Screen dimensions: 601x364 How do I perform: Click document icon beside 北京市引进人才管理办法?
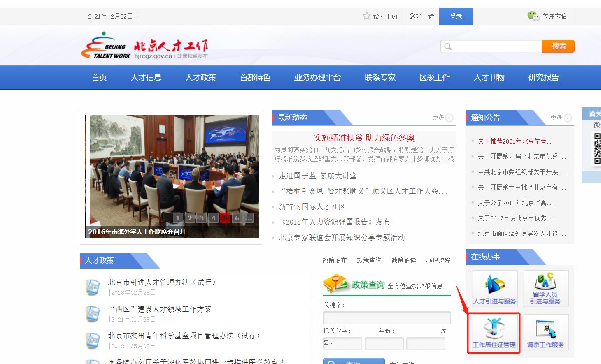pos(93,287)
